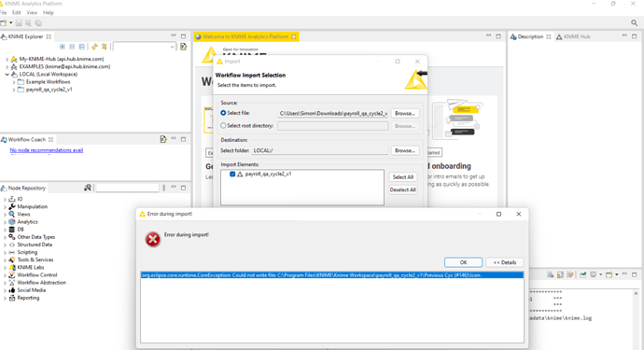644x350 pixels.
Task: Expand the Example Workflows folder
Action: click(x=14, y=82)
